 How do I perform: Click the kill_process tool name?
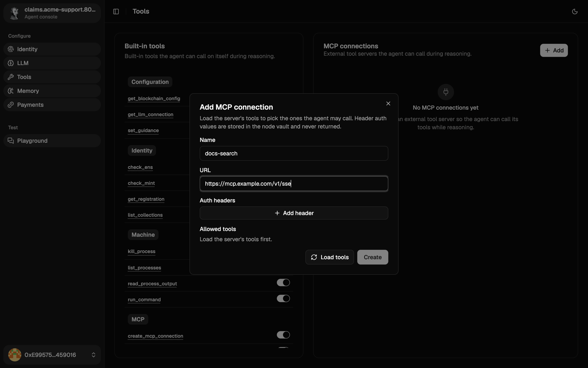[x=141, y=252]
